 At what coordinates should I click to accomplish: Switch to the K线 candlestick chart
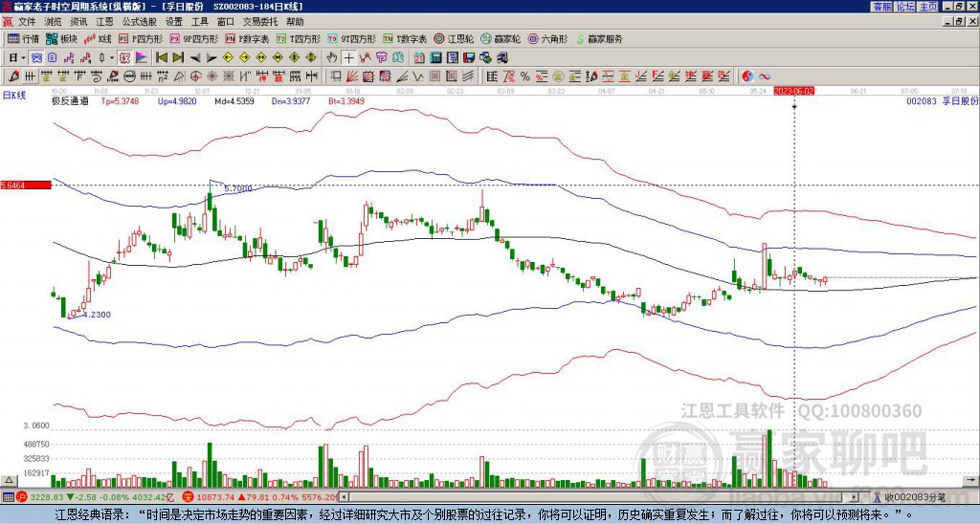pyautogui.click(x=98, y=38)
